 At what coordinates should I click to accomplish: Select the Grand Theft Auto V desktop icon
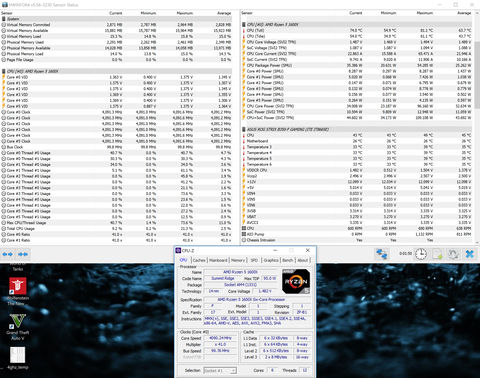(x=17, y=321)
